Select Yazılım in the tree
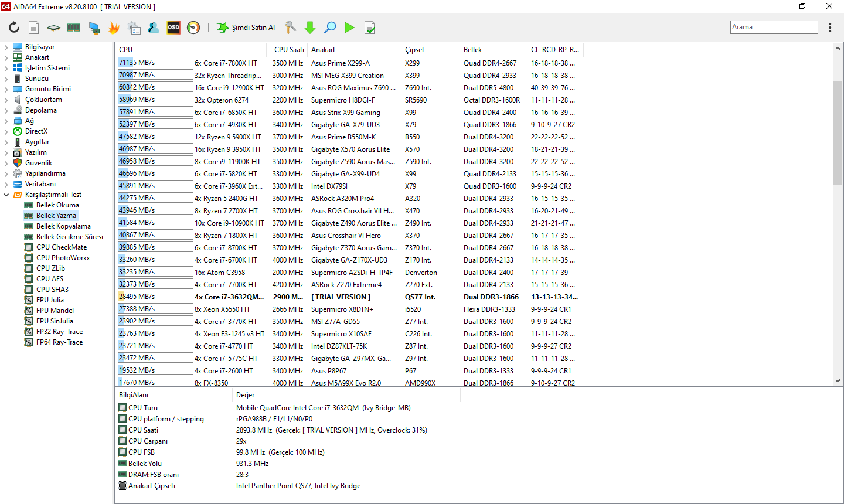 click(x=36, y=152)
